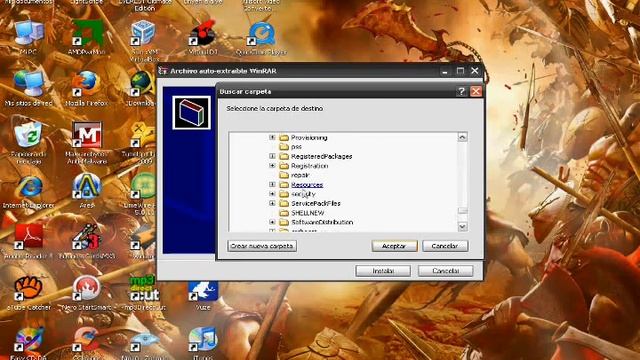Click Instalar in the WinRAR window
The image size is (640, 360).
[x=383, y=271]
